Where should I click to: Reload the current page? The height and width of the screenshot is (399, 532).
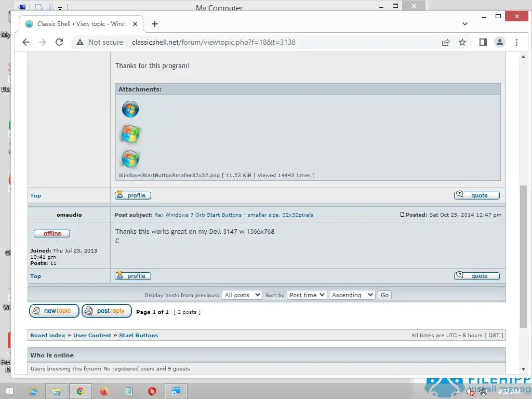[59, 42]
